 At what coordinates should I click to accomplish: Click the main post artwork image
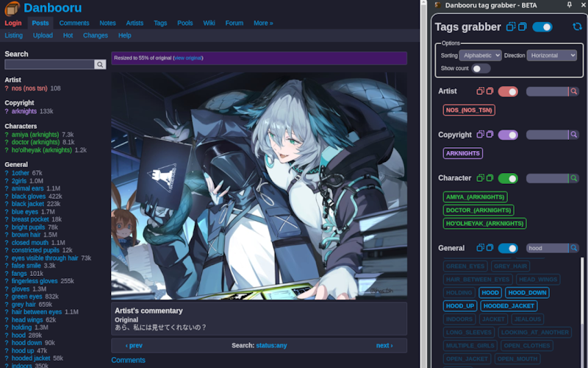click(259, 186)
